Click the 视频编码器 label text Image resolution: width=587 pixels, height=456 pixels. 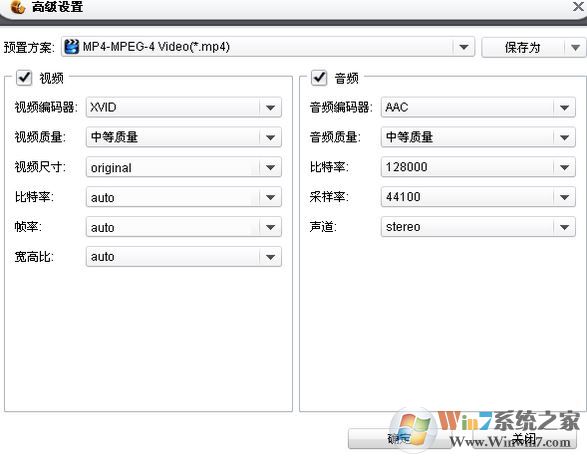click(46, 107)
